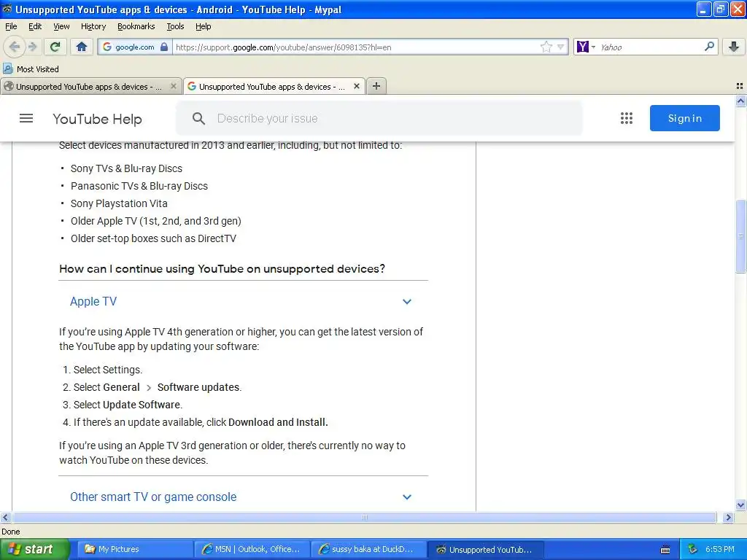Open the downloads arrow icon
The image size is (747, 560).
(734, 47)
